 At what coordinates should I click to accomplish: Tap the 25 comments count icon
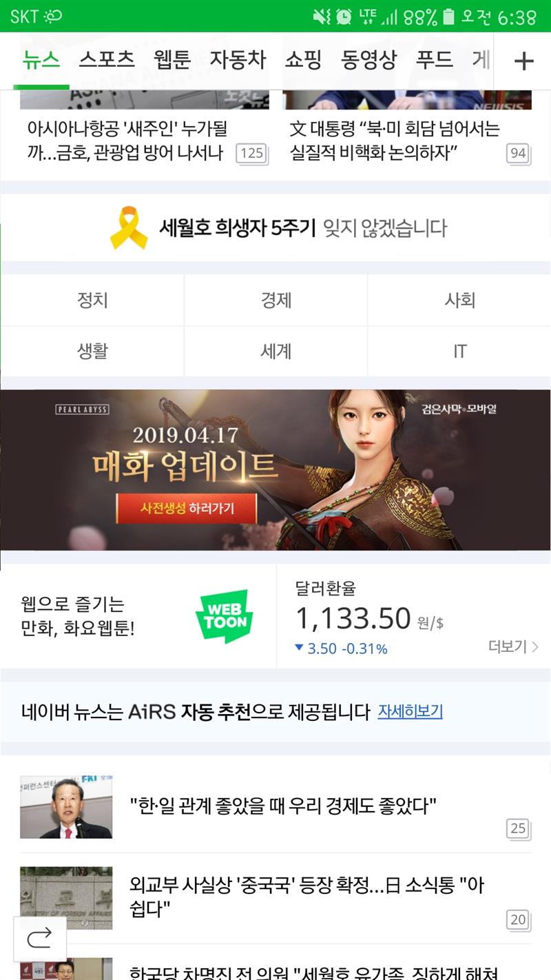pyautogui.click(x=518, y=828)
